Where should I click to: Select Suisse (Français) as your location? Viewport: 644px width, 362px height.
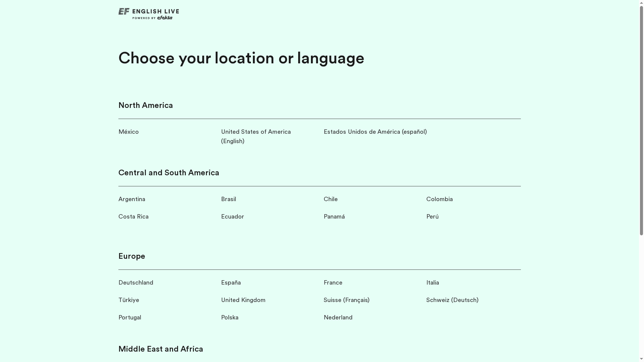pos(346,300)
